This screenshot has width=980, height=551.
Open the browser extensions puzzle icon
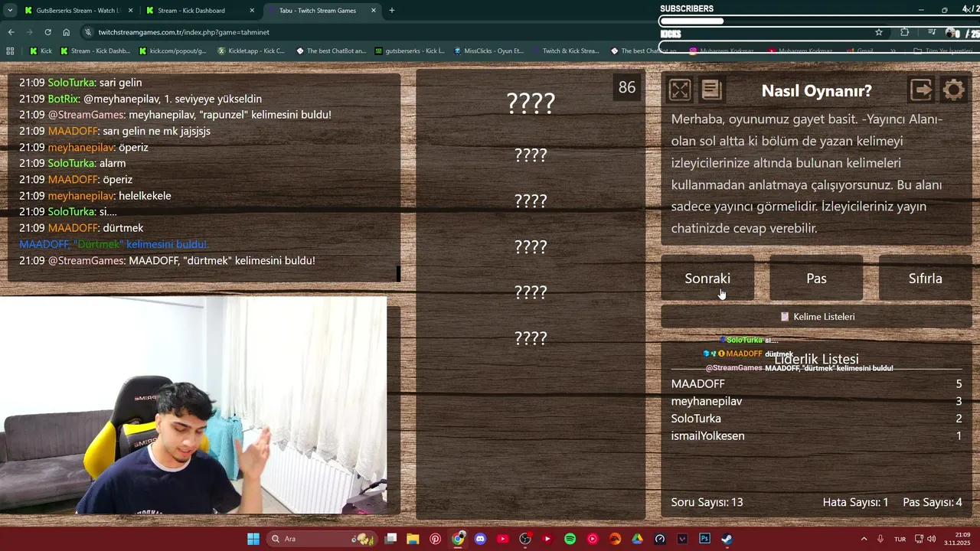tap(905, 32)
